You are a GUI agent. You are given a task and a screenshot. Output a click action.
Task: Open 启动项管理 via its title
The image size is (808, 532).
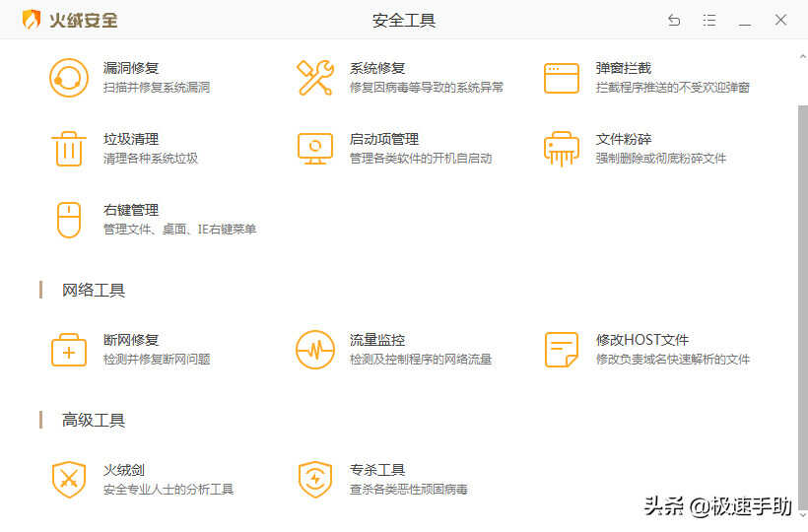pos(384,139)
